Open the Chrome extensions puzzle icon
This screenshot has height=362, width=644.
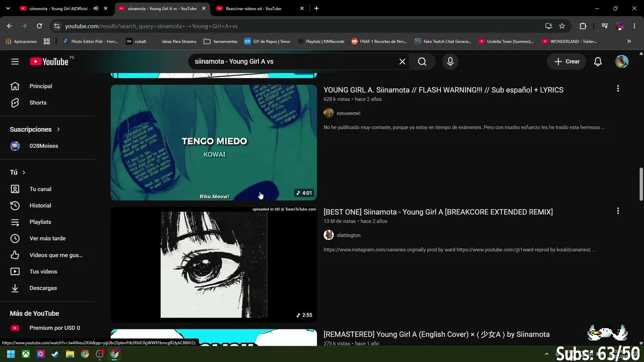583,26
